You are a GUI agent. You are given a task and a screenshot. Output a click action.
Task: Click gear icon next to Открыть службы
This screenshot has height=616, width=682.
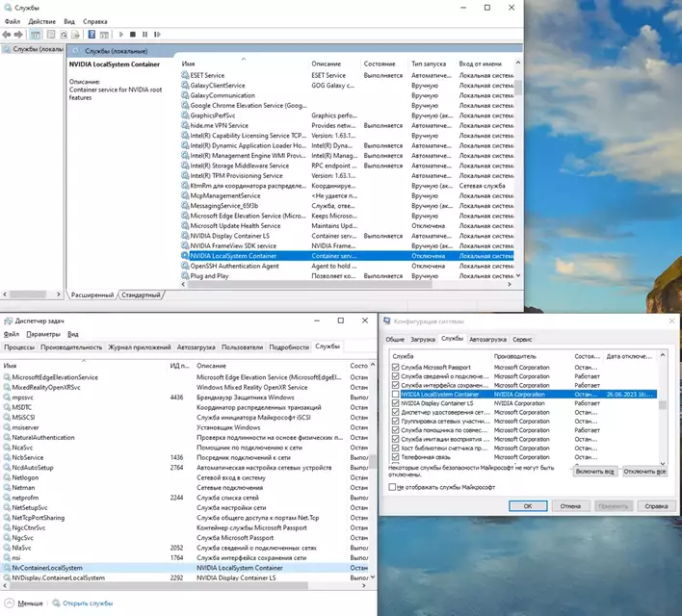click(56, 603)
